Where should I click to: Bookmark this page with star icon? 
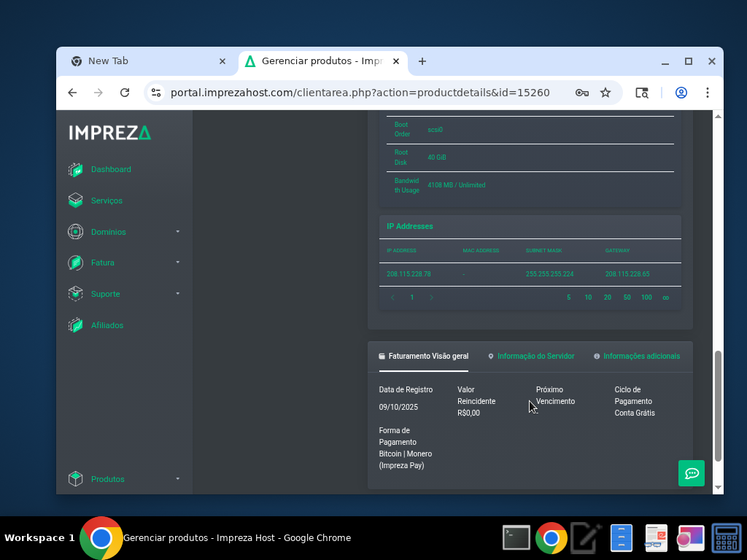605,93
